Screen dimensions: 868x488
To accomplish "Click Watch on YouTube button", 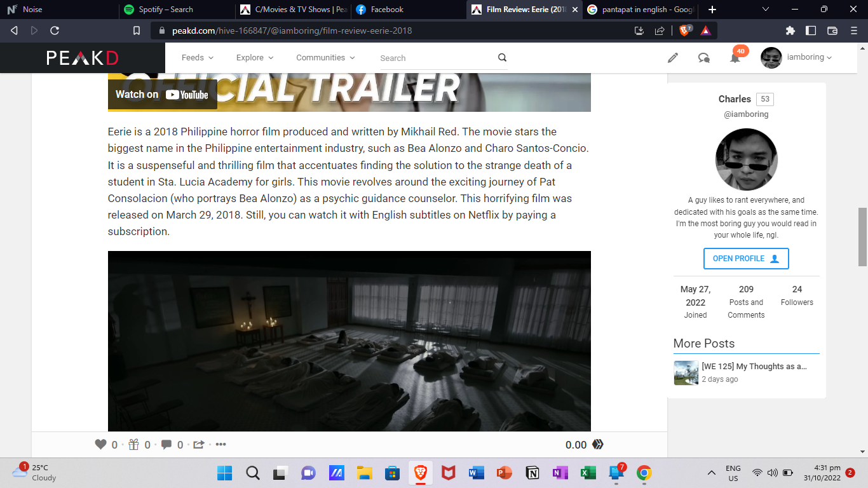I will pyautogui.click(x=162, y=95).
